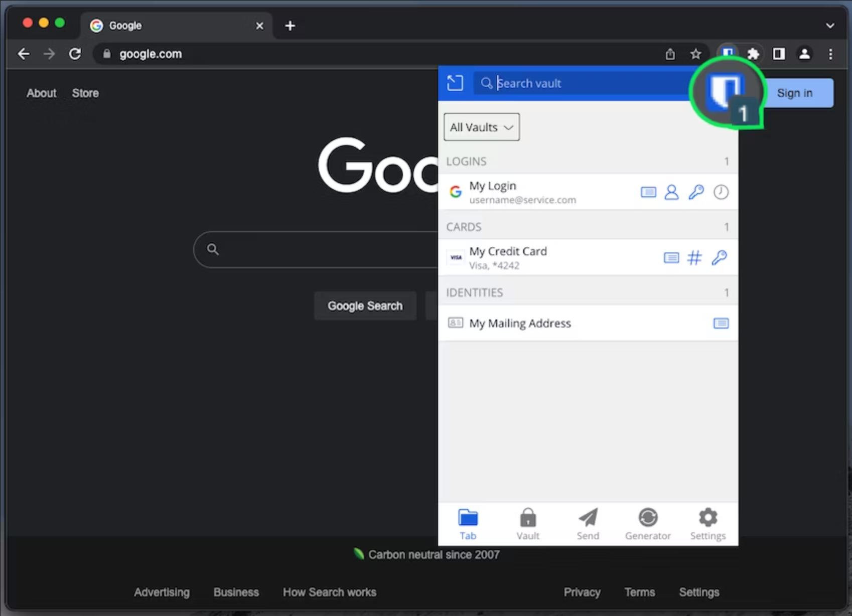Open the Chrome extensions puzzle menu
Screen dimensions: 852x616
coord(753,54)
